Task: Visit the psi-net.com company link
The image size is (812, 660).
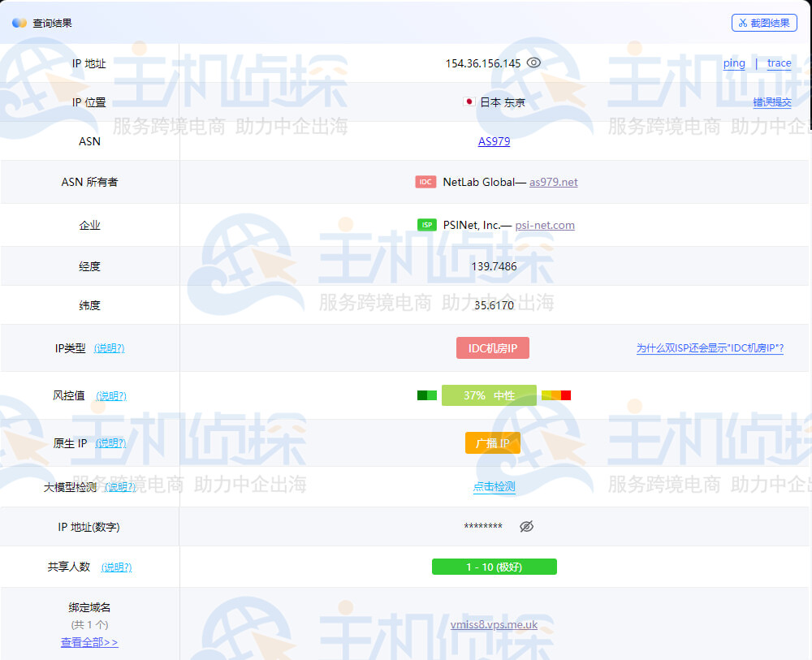Action: [x=545, y=225]
